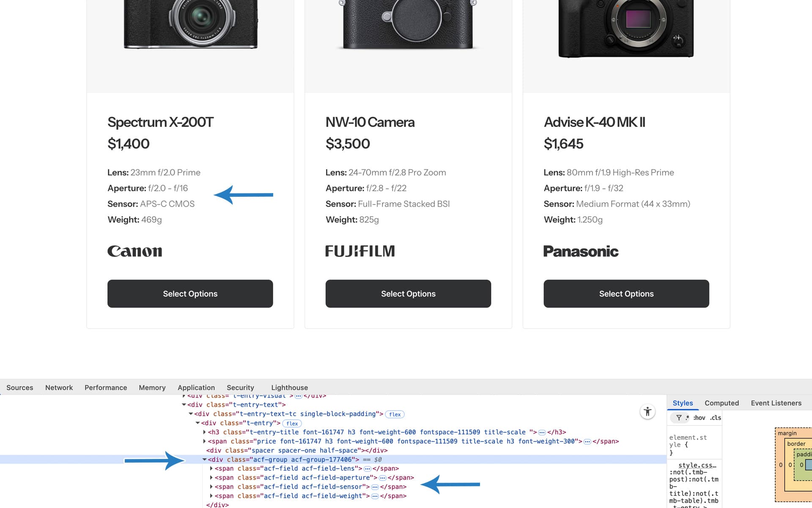The image size is (812, 508).
Task: Click the ellipsis inside the price span
Action: pyautogui.click(x=587, y=442)
